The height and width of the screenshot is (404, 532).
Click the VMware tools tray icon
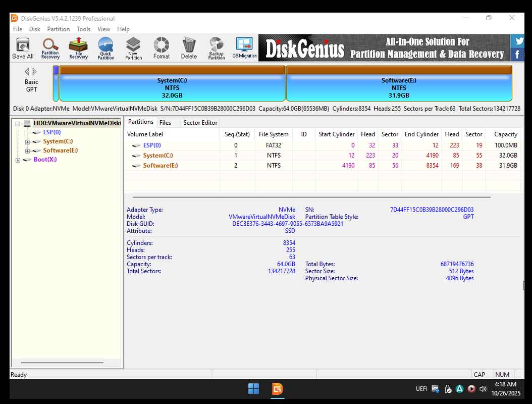435,389
